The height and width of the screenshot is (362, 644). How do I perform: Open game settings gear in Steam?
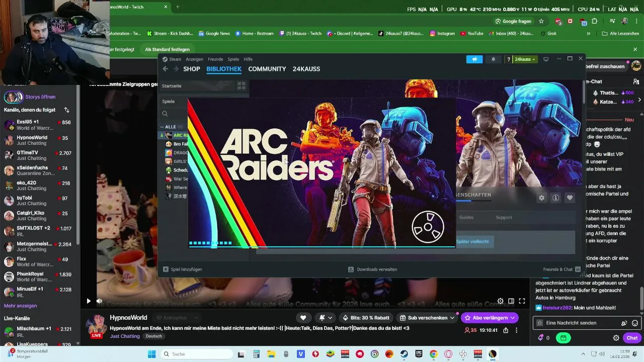pyautogui.click(x=541, y=198)
